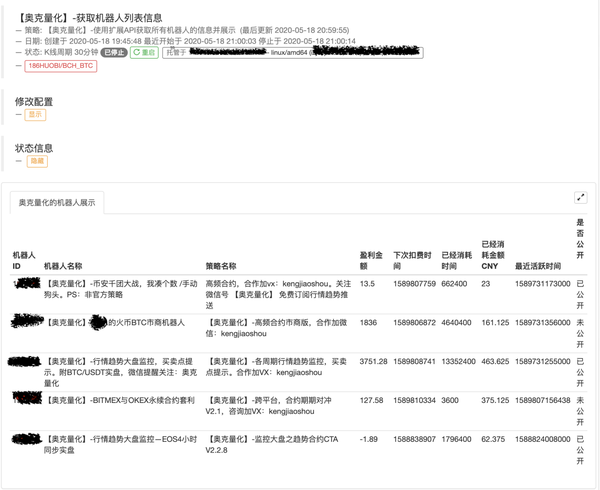
Task: Click the 最近活跃时间 column header
Action: click(538, 267)
